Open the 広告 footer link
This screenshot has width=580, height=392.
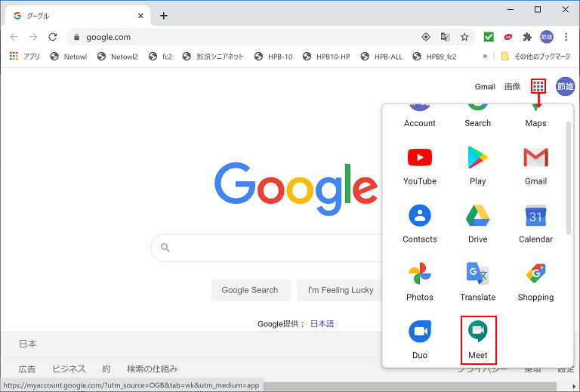point(27,369)
